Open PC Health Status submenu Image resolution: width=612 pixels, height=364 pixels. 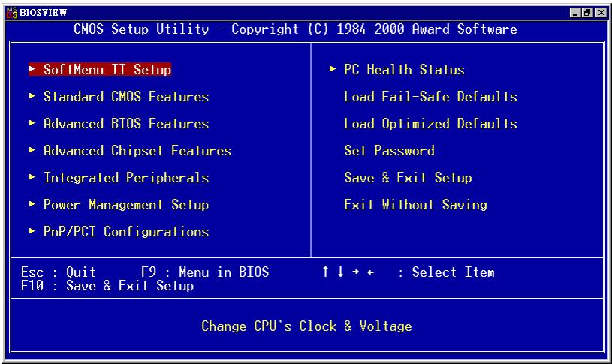click(x=404, y=70)
